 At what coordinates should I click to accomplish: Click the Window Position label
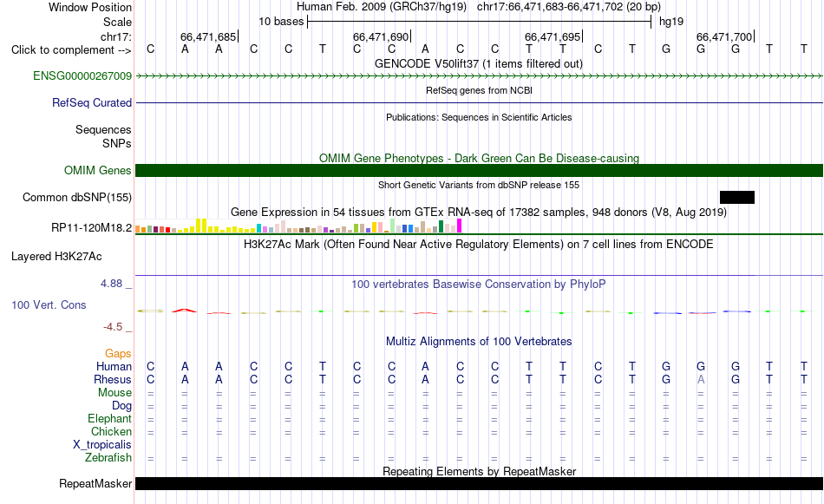90,7
